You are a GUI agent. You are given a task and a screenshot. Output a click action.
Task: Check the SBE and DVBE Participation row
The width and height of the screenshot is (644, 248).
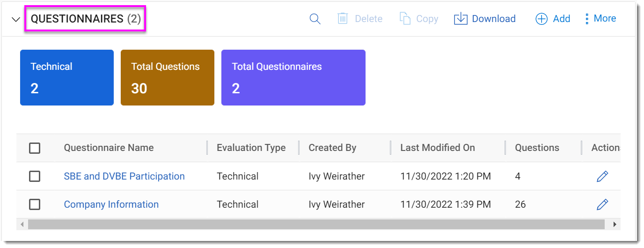coord(35,176)
